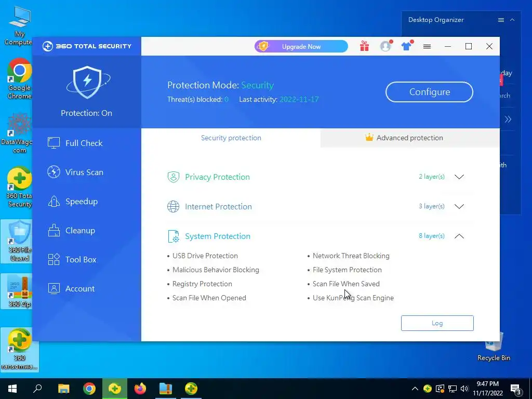Click the Cleanup broom icon
The image size is (532, 399).
(x=54, y=230)
